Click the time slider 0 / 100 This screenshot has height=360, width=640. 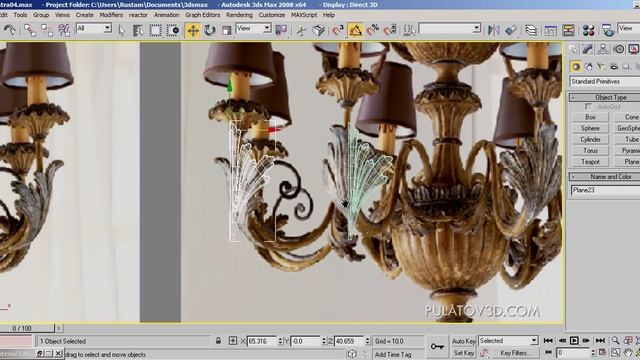[27, 328]
